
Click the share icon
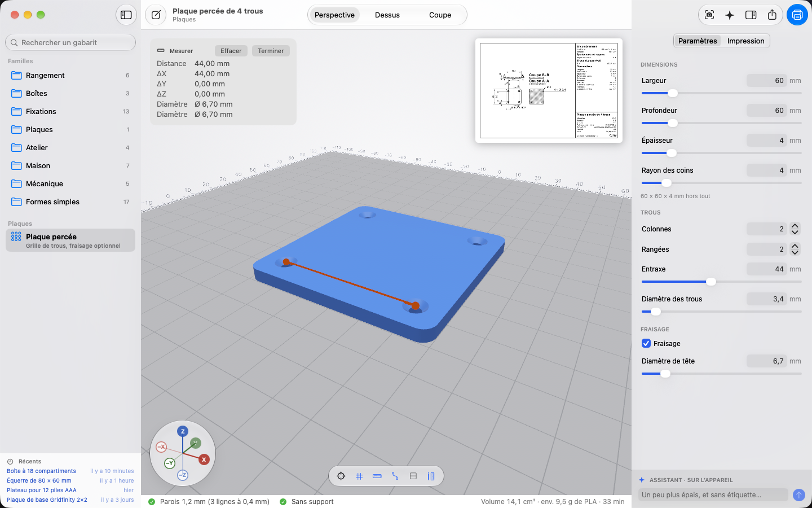[x=772, y=15]
